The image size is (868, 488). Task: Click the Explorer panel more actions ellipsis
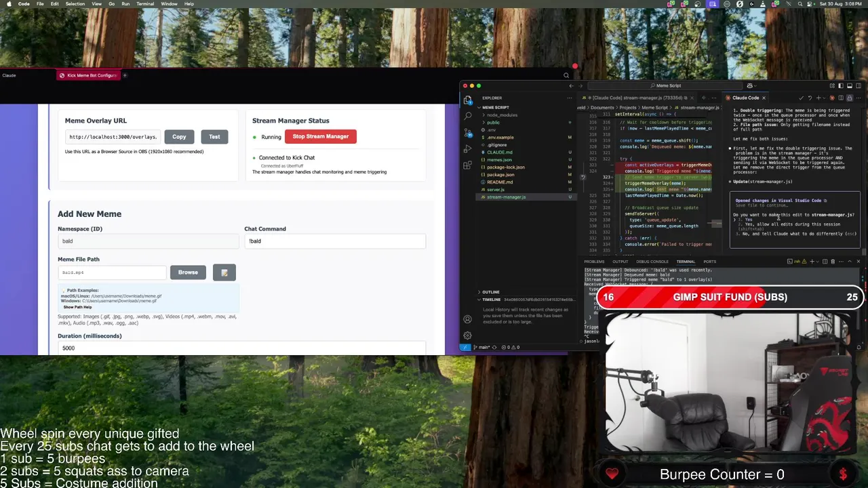click(x=570, y=98)
